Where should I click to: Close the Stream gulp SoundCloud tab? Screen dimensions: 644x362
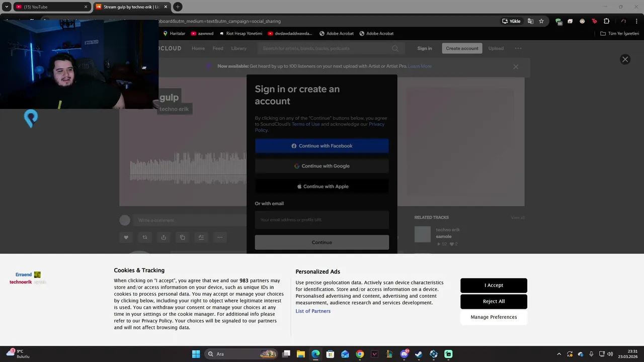166,7
